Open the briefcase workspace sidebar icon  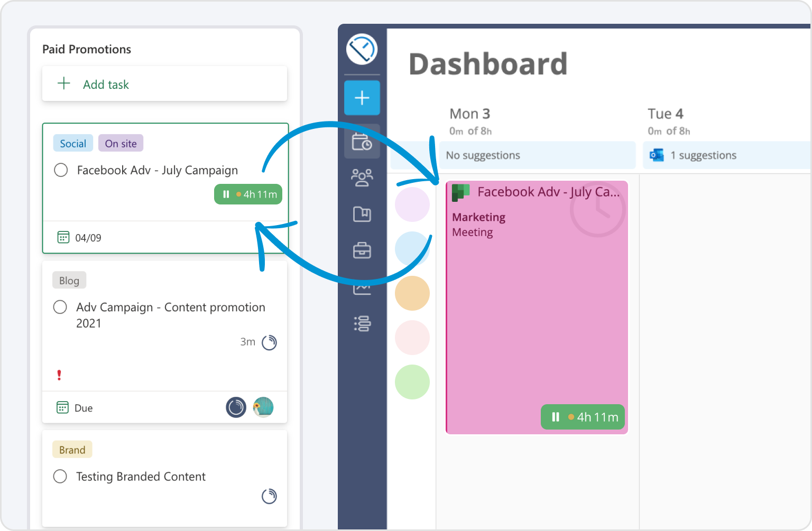[362, 251]
